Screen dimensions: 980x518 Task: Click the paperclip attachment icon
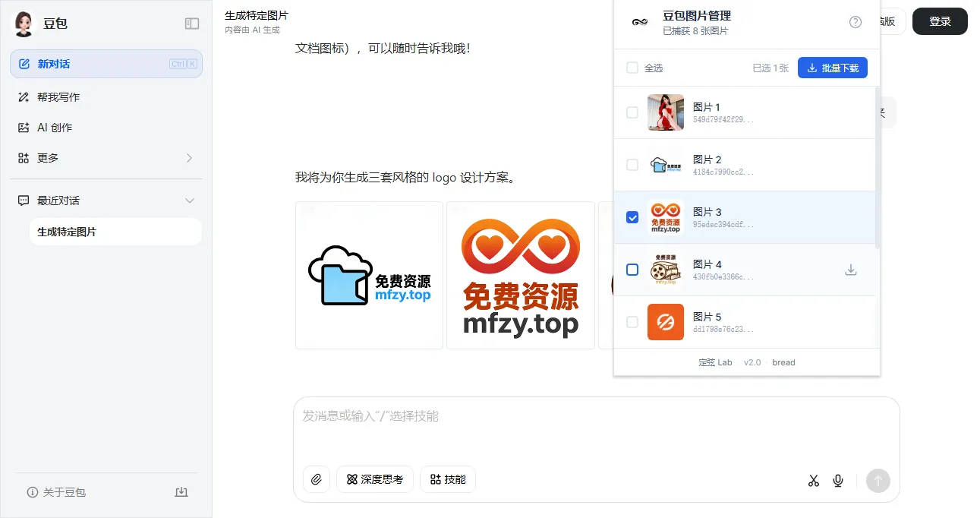[317, 479]
